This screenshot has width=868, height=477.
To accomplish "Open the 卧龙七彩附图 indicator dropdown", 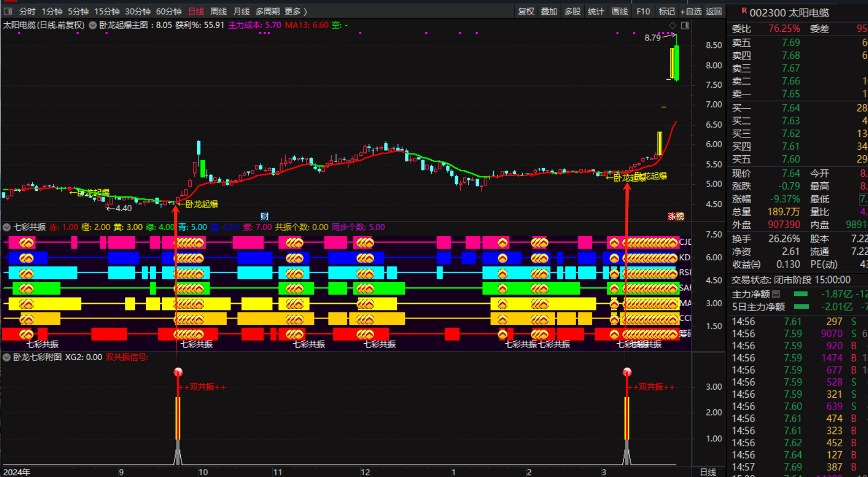I will click(x=7, y=357).
